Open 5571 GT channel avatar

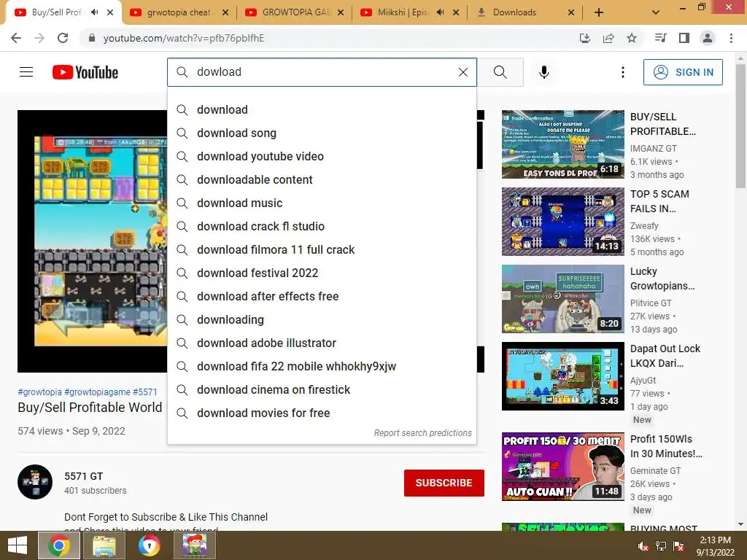[x=35, y=482]
